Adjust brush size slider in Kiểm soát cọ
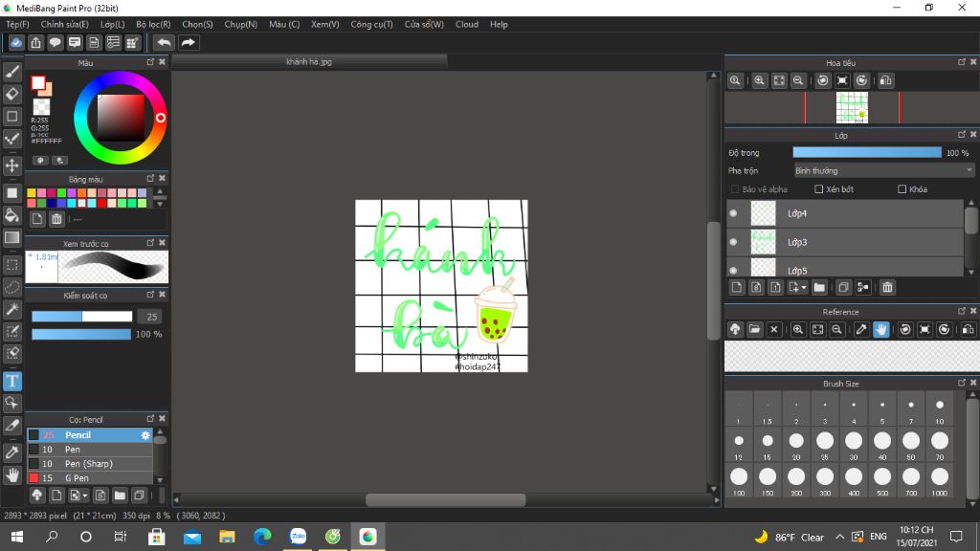The width and height of the screenshot is (980, 551). [x=82, y=317]
